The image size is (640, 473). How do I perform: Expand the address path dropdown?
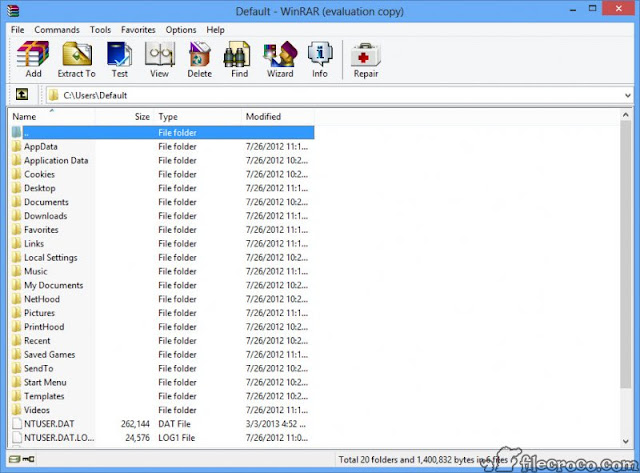point(627,95)
